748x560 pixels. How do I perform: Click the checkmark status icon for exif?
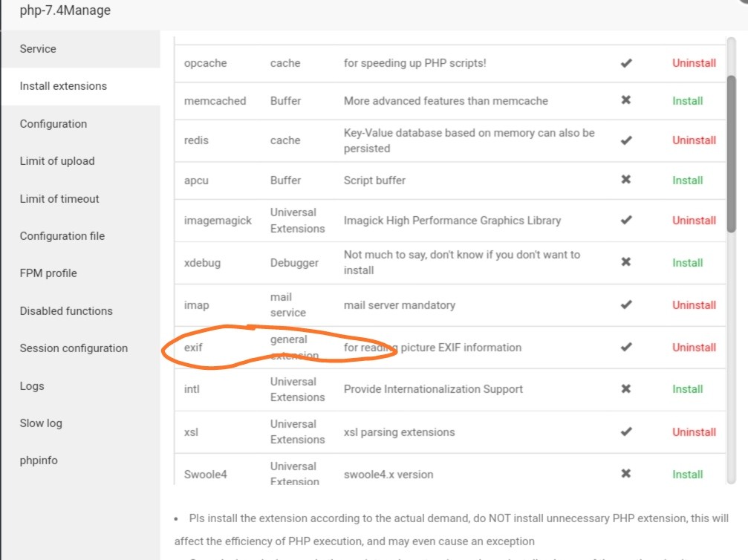pos(626,347)
